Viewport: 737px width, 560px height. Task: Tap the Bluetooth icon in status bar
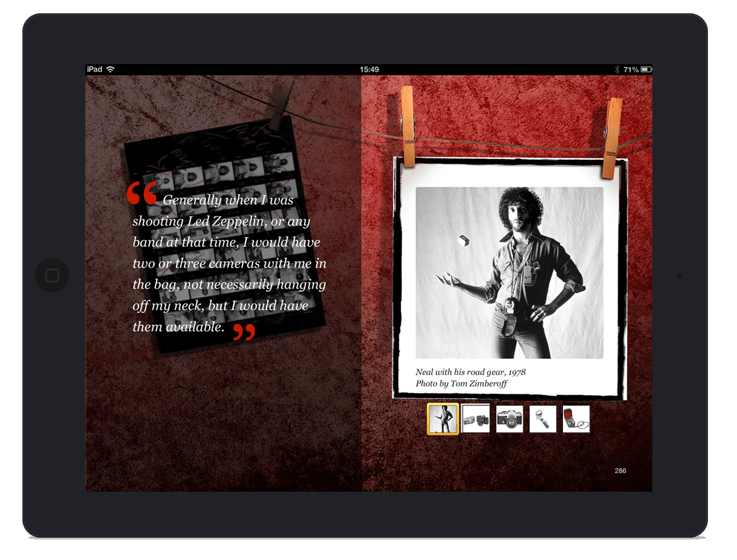pyautogui.click(x=617, y=69)
